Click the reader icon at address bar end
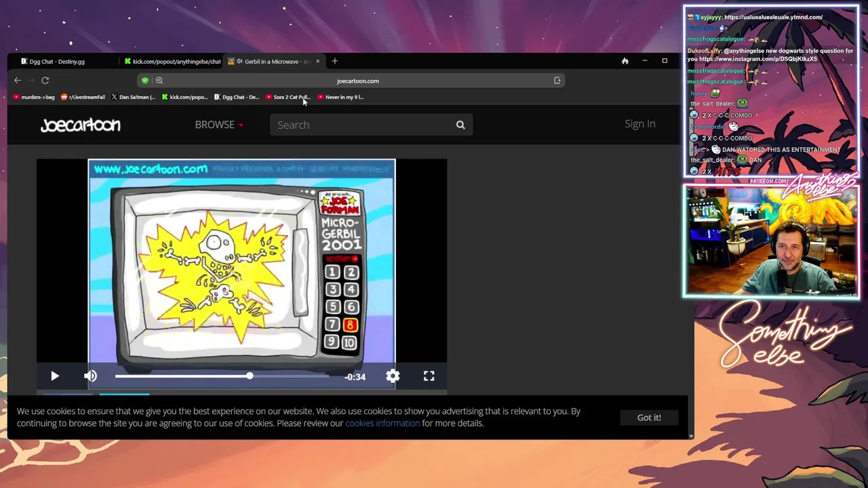The height and width of the screenshot is (488, 868). coord(557,81)
